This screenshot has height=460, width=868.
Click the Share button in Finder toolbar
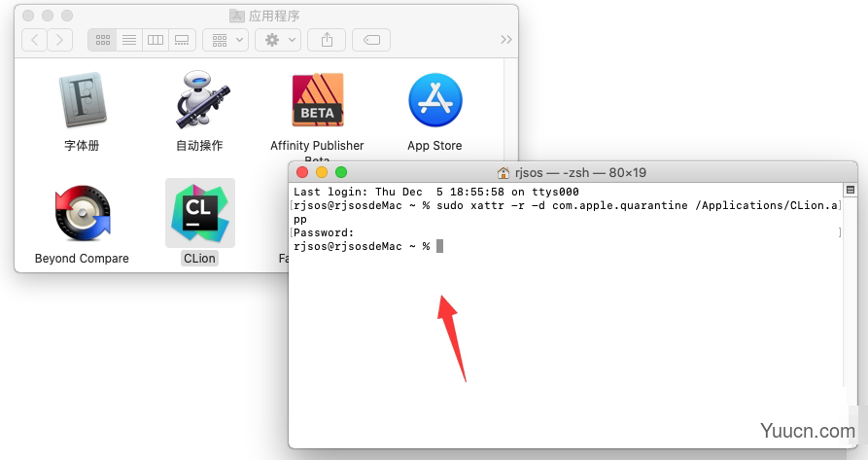(x=327, y=40)
